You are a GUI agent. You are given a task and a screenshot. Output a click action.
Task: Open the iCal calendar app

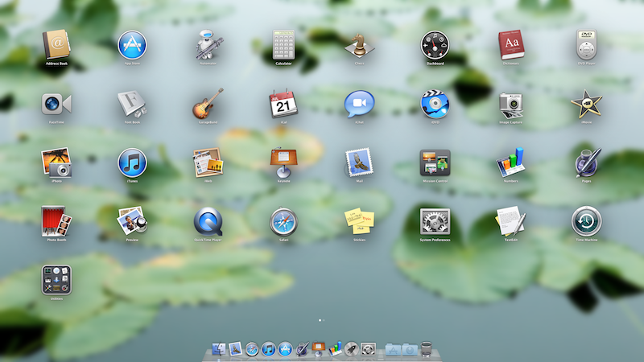[284, 104]
